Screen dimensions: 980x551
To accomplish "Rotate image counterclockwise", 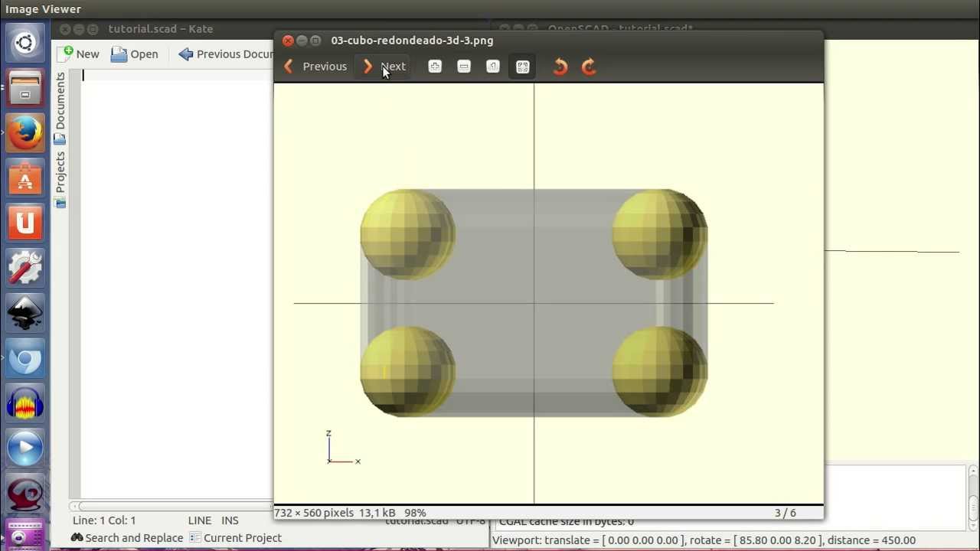I will coord(560,67).
